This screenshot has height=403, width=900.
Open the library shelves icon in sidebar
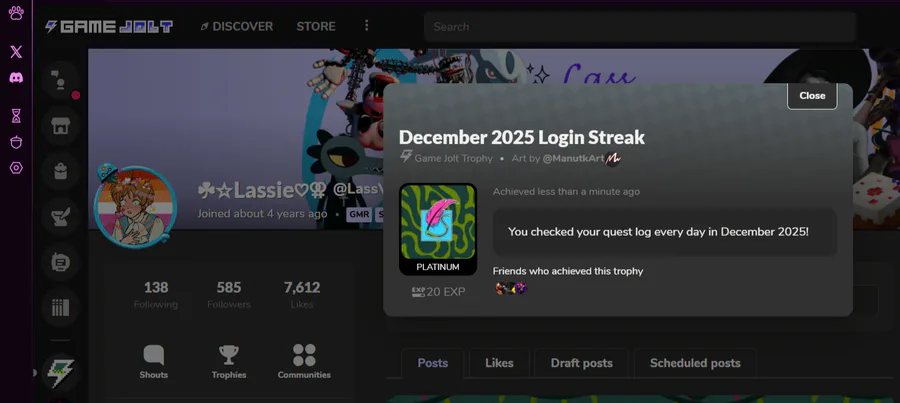coord(60,307)
